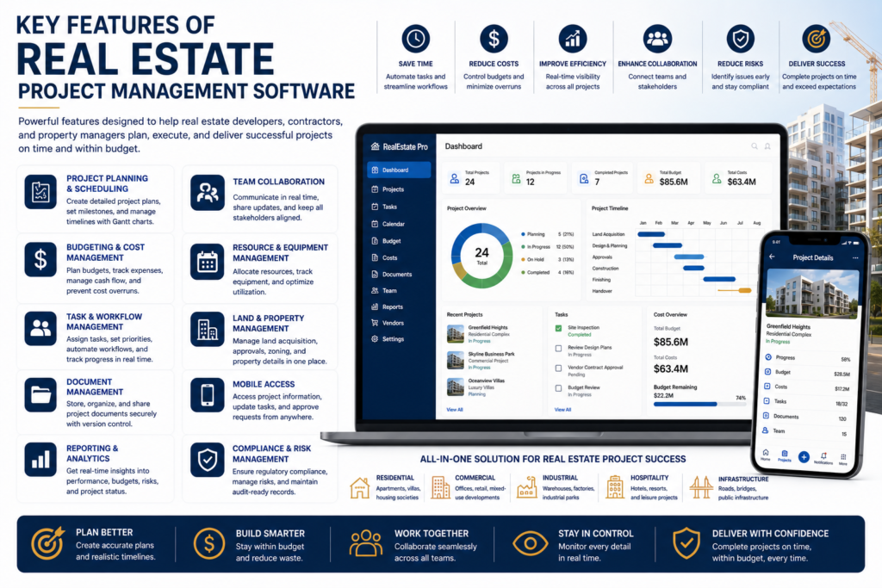The image size is (882, 588).
Task: Click the Team Collaboration icon
Action: click(207, 193)
